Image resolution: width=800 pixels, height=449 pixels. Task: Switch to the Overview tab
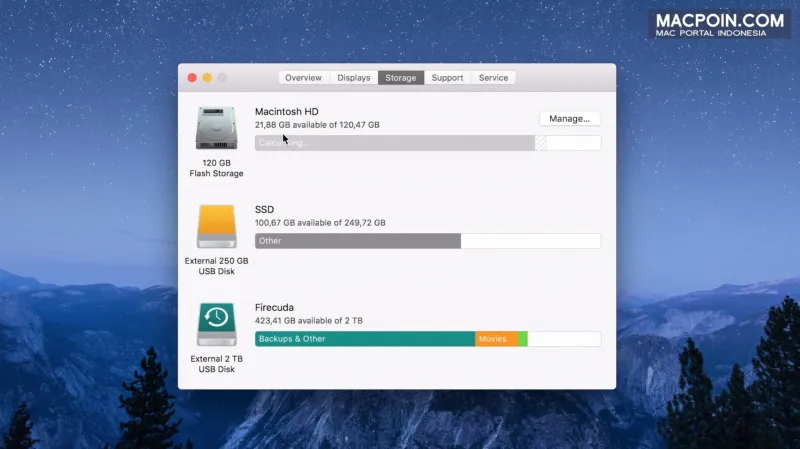(x=303, y=78)
